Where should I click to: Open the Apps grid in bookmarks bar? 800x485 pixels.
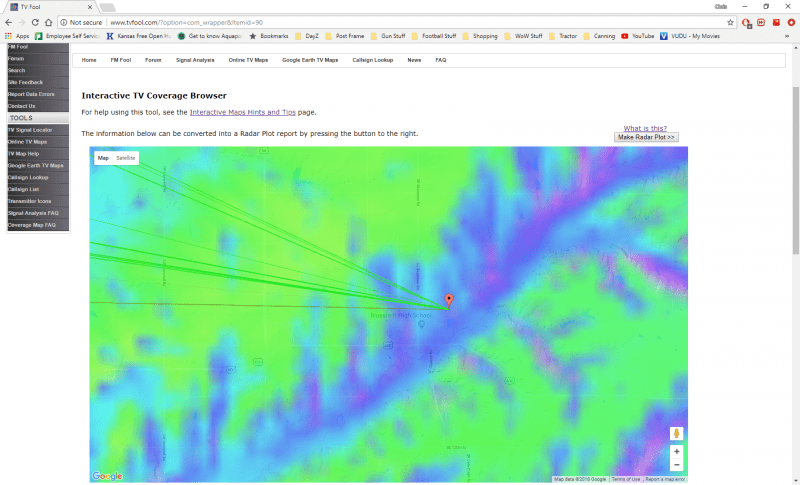point(17,36)
